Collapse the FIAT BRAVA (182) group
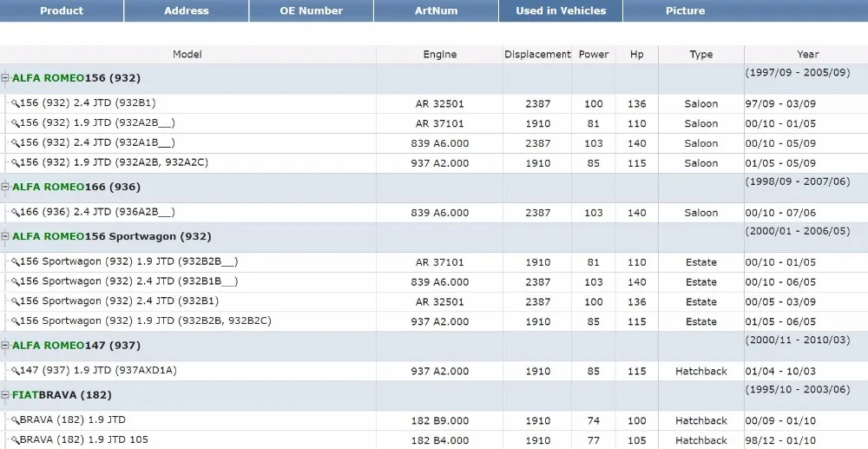868x449 pixels. (x=5, y=395)
